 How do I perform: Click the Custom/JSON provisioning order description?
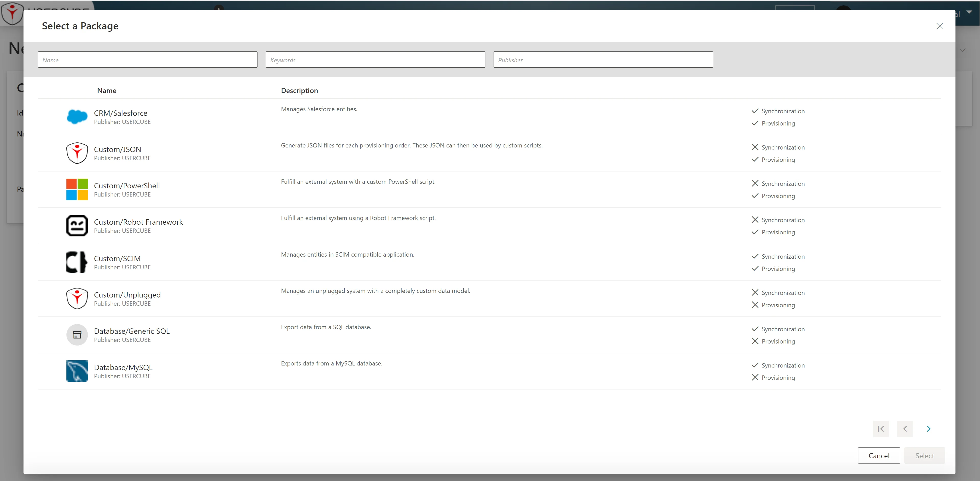click(412, 145)
